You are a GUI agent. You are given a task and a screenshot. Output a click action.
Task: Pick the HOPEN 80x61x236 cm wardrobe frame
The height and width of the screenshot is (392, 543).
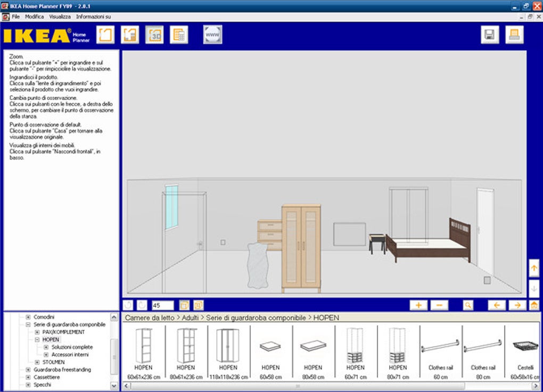186,354
